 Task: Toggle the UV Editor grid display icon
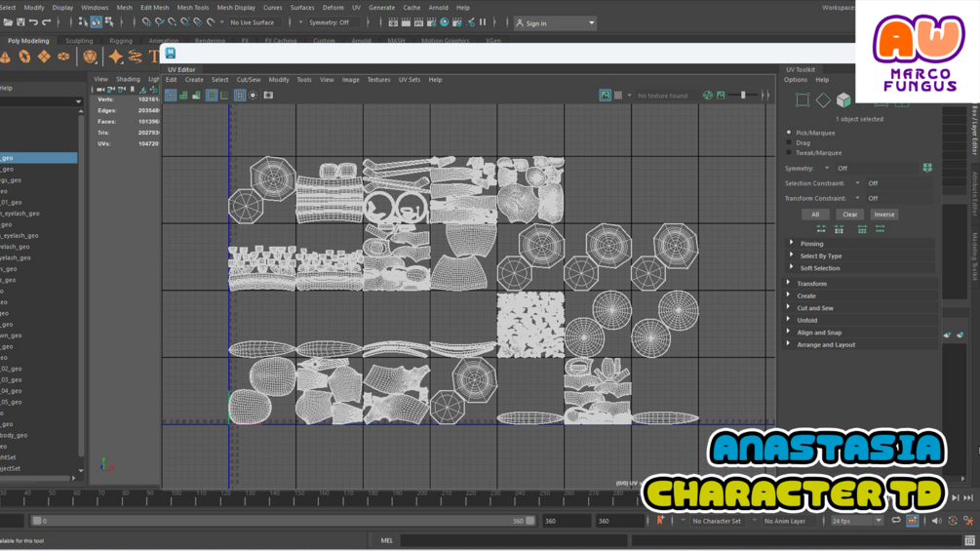pyautogui.click(x=240, y=95)
